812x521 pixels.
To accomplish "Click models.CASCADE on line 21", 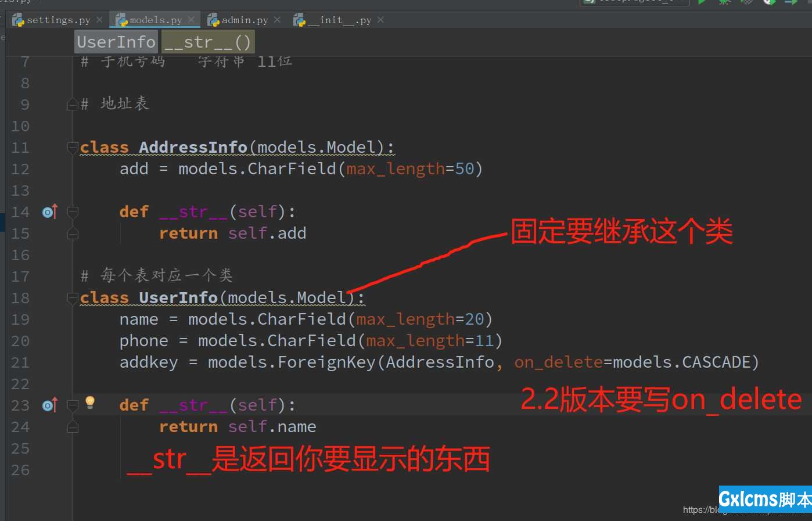I will [x=682, y=362].
